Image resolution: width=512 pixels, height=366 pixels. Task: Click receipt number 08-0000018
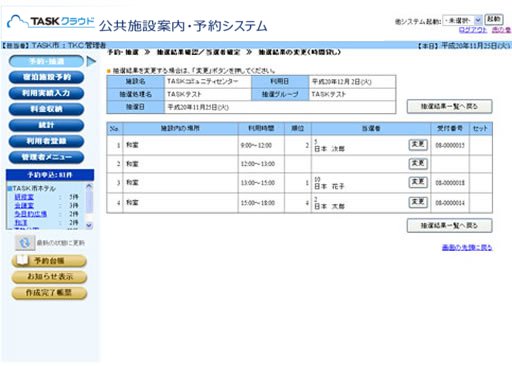tap(450, 183)
